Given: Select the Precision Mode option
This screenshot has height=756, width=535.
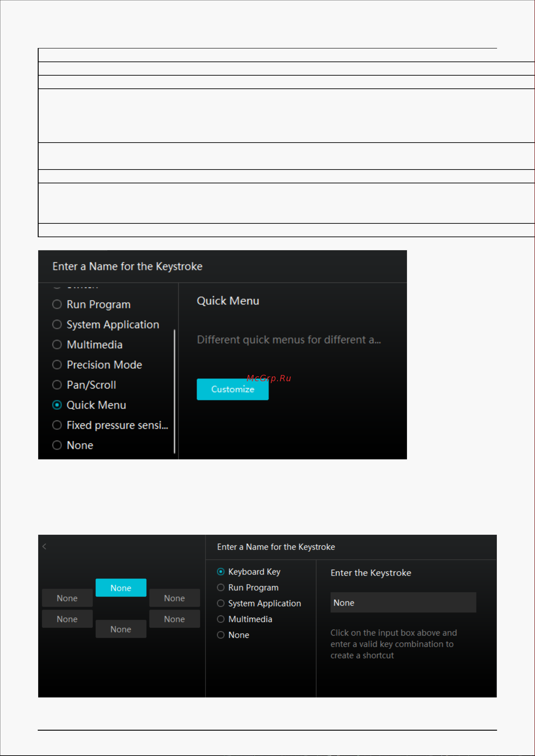Looking at the screenshot, I should (x=97, y=365).
